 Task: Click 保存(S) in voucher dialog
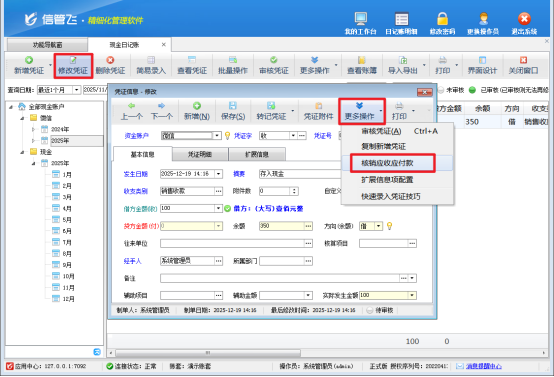coord(233,111)
